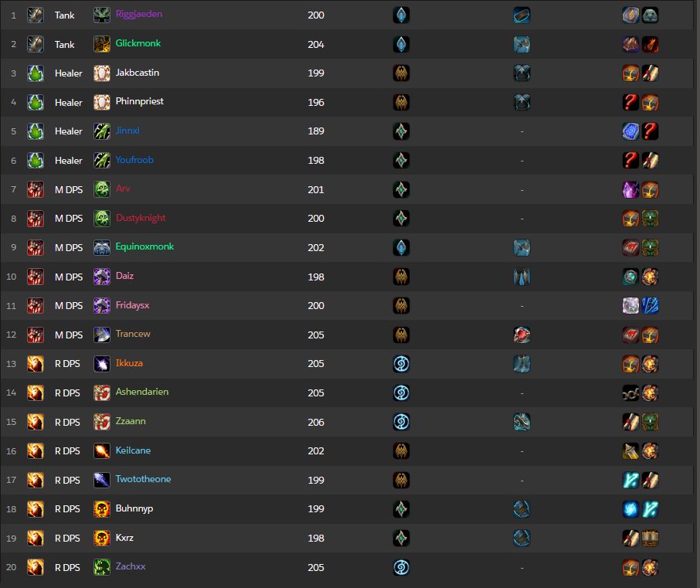Screen dimensions: 700x588
Task: Click Keilcane's fire mage spec icon
Action: click(102, 451)
